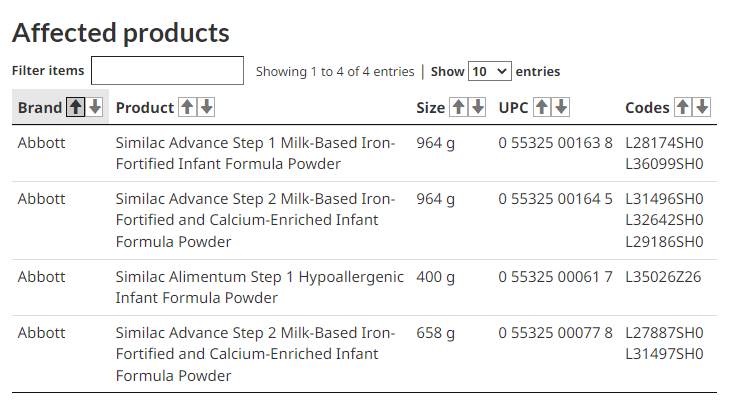Viewport: 731px width, 403px height.
Task: Sort Size column ascending
Action: [458, 107]
